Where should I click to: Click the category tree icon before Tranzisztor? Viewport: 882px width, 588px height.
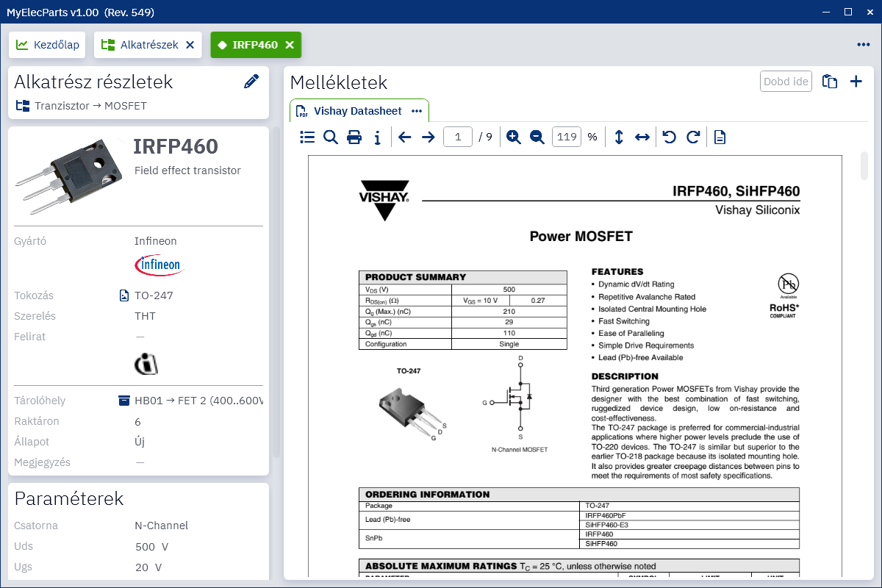22,106
